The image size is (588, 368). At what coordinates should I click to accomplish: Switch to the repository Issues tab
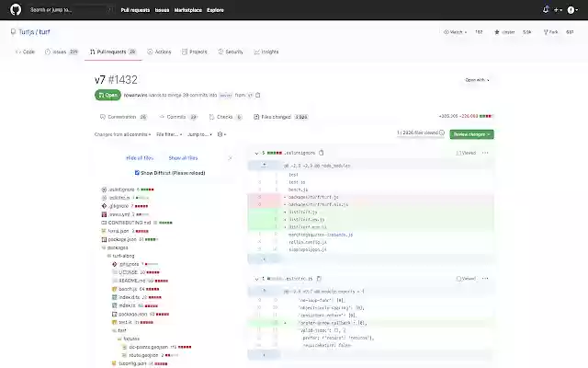click(62, 52)
